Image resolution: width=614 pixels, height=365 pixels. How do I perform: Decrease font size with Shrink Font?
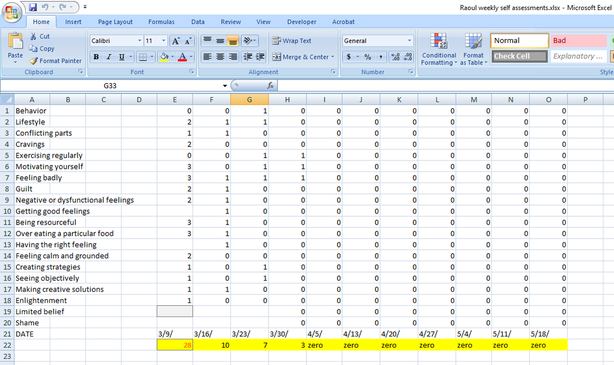click(188, 41)
